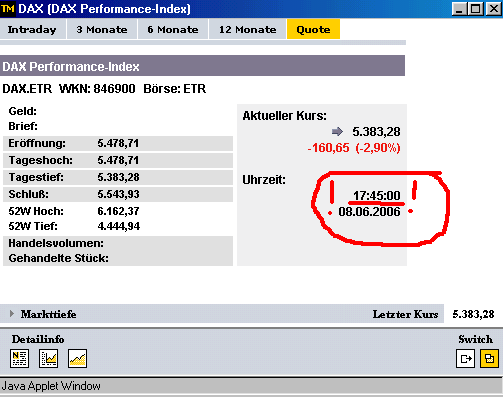Expand the Markttiefe section triangle
Image resolution: width=503 pixels, height=397 pixels.
[12, 314]
